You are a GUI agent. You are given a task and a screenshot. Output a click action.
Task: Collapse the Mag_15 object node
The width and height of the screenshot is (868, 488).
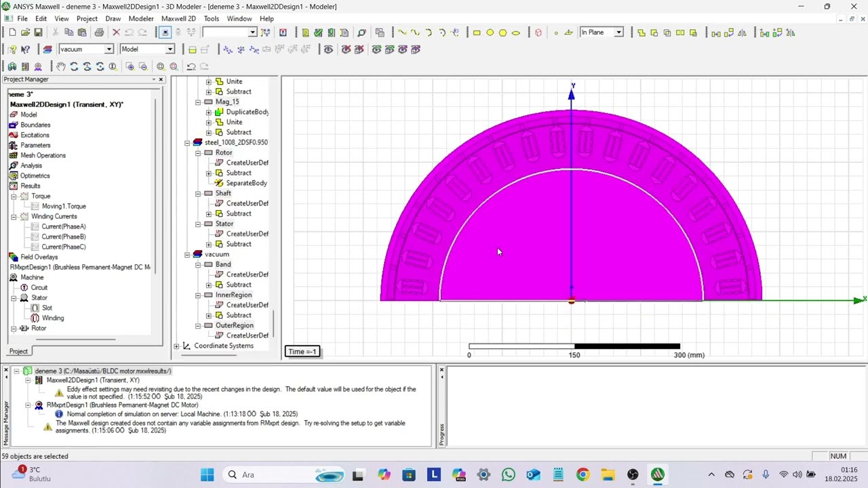[198, 102]
